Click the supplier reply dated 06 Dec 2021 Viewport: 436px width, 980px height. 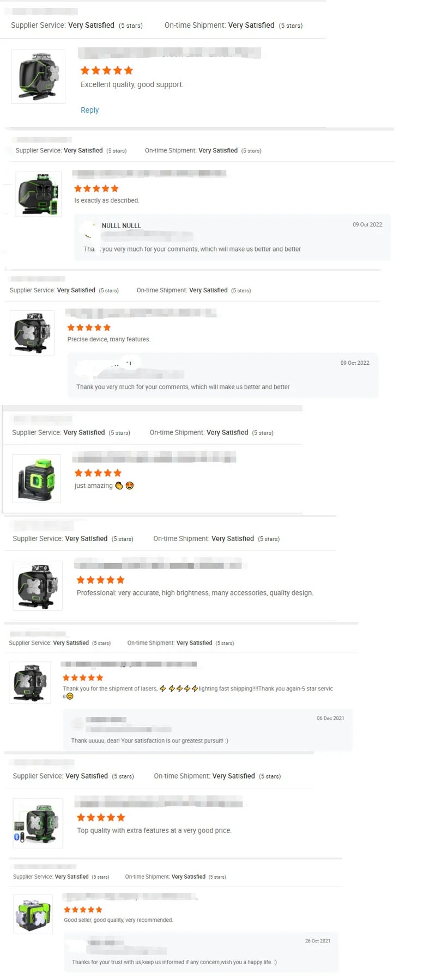[x=208, y=730]
